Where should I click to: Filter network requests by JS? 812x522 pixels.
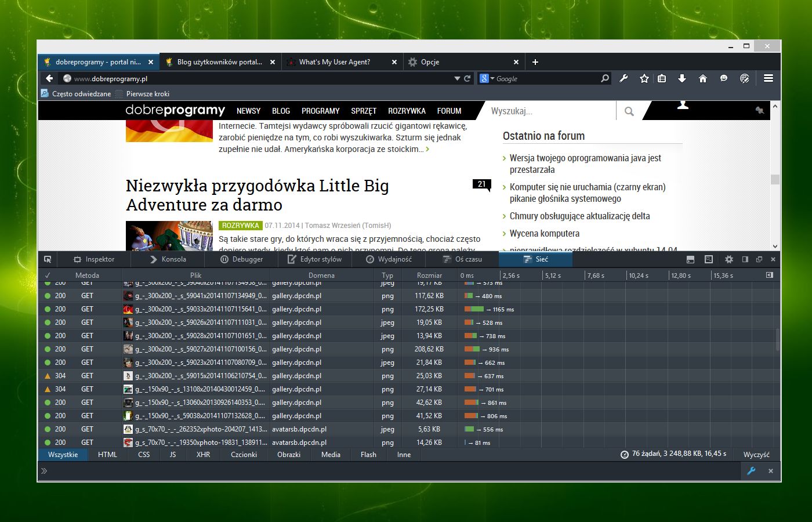tap(173, 455)
